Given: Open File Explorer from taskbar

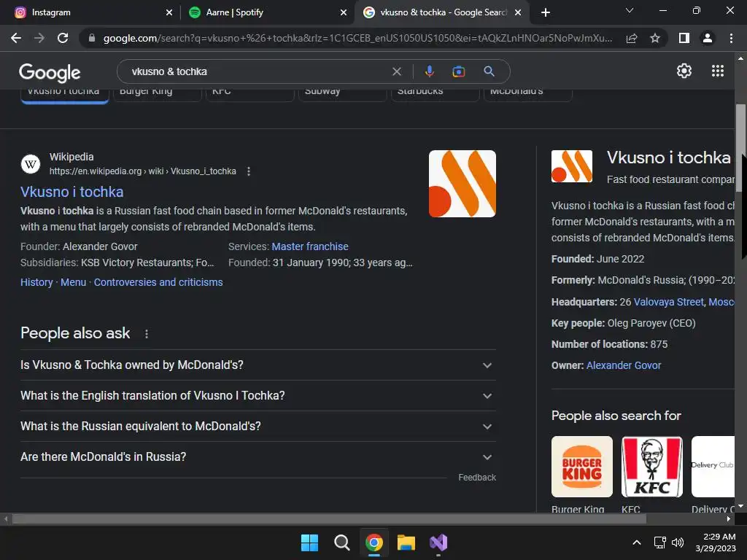Looking at the screenshot, I should point(406,542).
